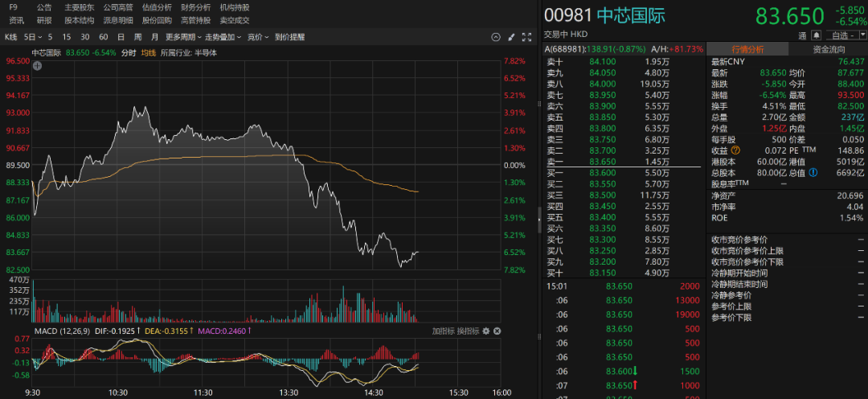Click 买十 bid price 83.150 row
868x399 pixels.
pyautogui.click(x=623, y=273)
